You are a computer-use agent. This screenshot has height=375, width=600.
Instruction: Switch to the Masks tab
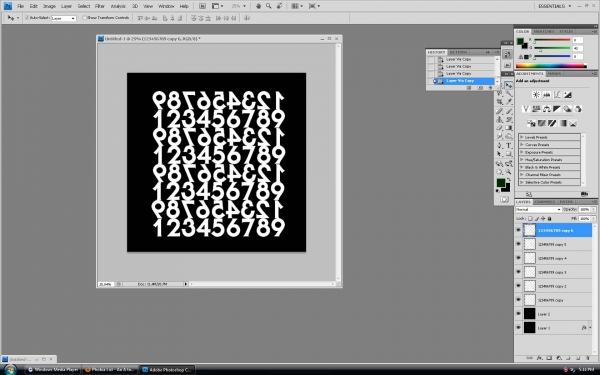pos(554,73)
